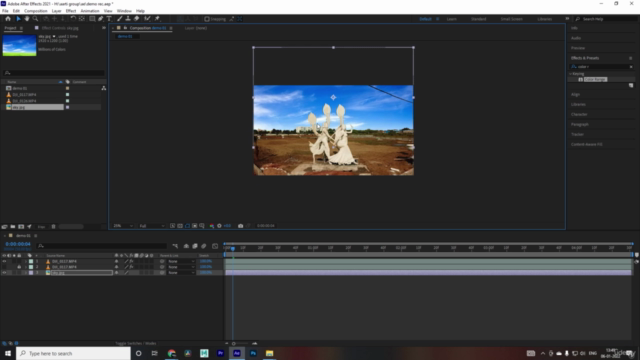
Task: Select the Roto Brush tool
Action: tap(147, 19)
